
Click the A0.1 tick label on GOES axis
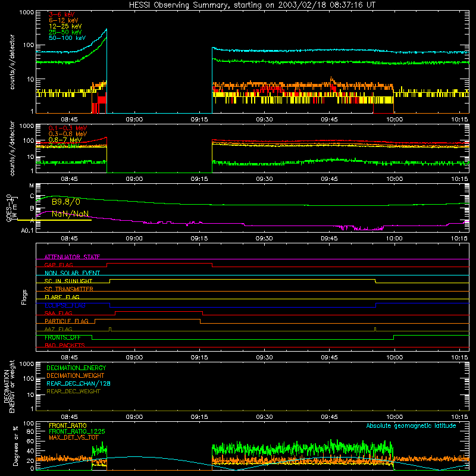[27, 231]
